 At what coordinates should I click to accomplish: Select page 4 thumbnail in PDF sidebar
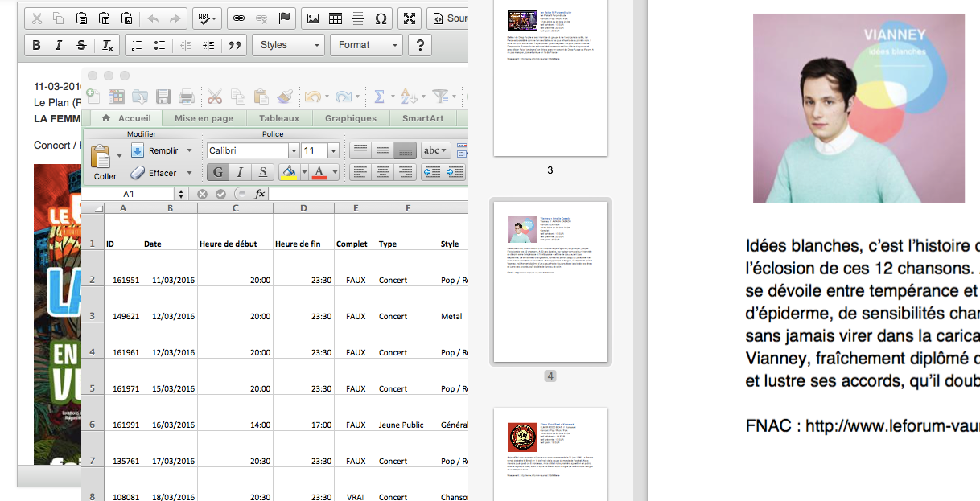pyautogui.click(x=550, y=283)
